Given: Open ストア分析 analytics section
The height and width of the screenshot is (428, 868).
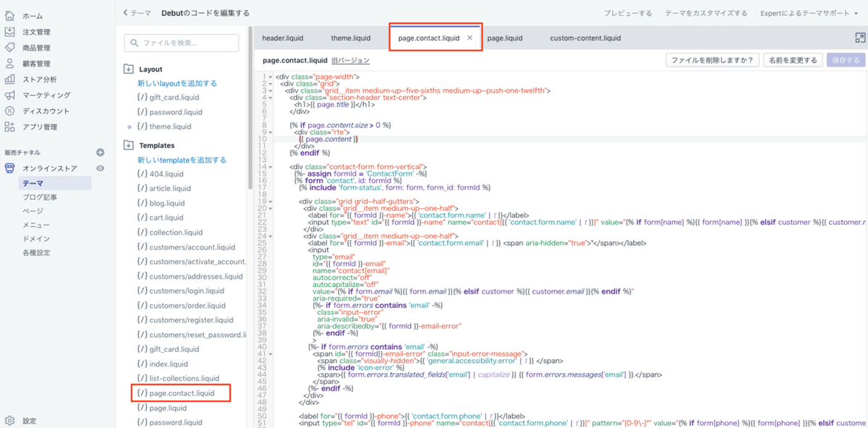Looking at the screenshot, I should tap(40, 79).
